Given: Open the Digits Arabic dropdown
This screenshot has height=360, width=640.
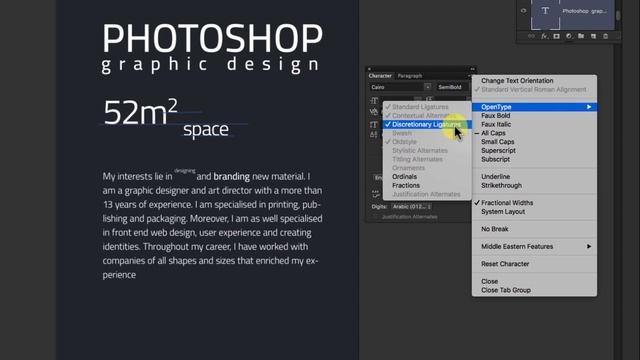Looking at the screenshot, I should point(411,207).
